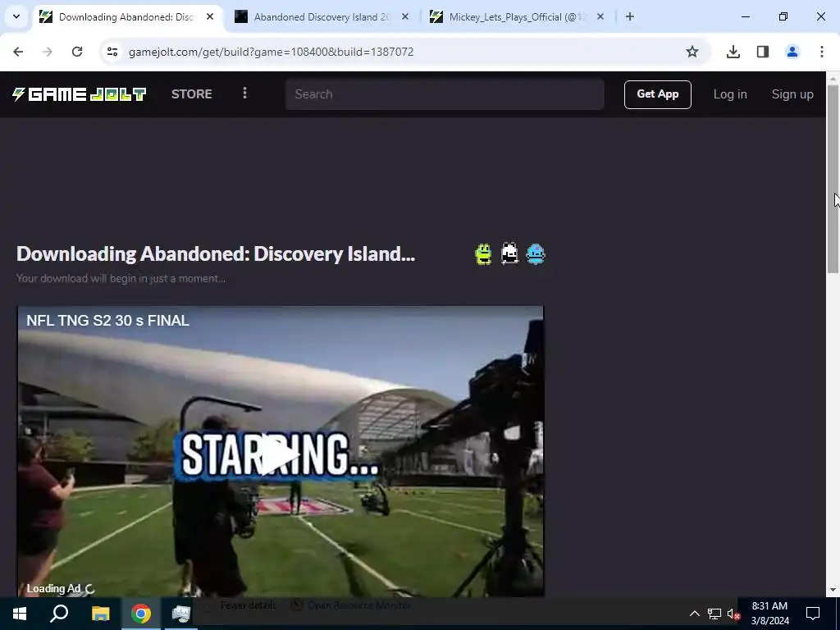
Task: Show hidden system tray icons
Action: (x=694, y=614)
